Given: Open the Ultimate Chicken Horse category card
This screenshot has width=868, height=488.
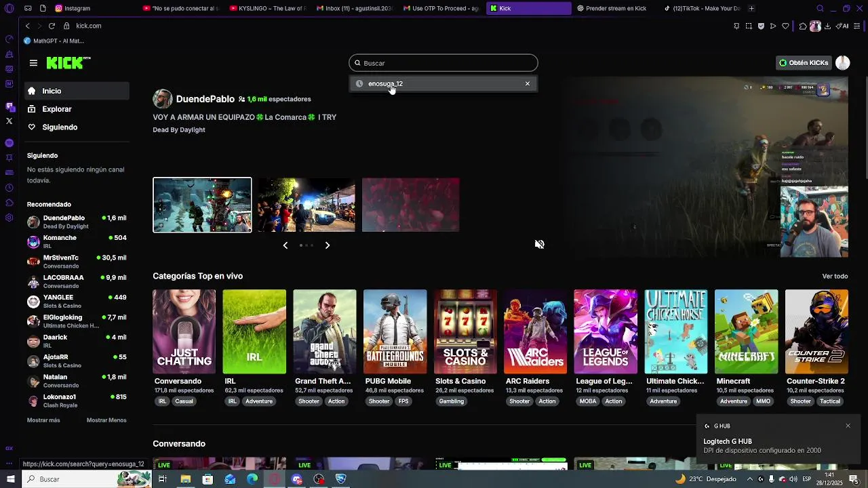Looking at the screenshot, I should point(676,332).
